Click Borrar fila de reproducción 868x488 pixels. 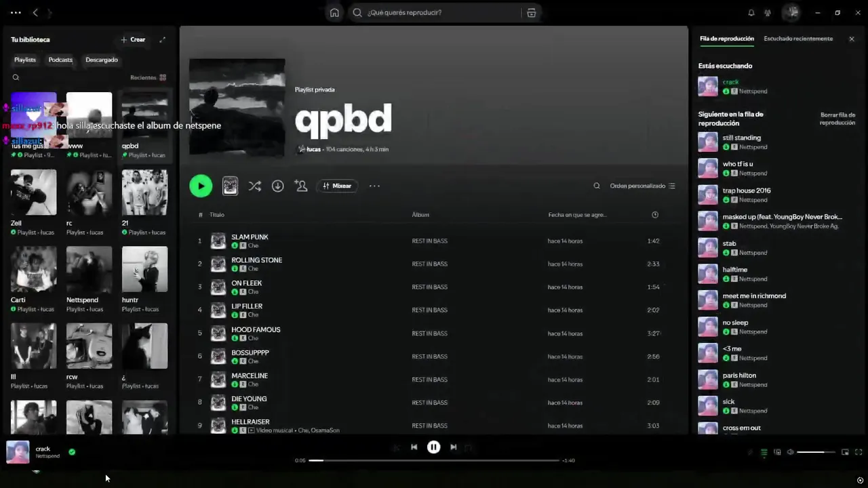pyautogui.click(x=837, y=119)
